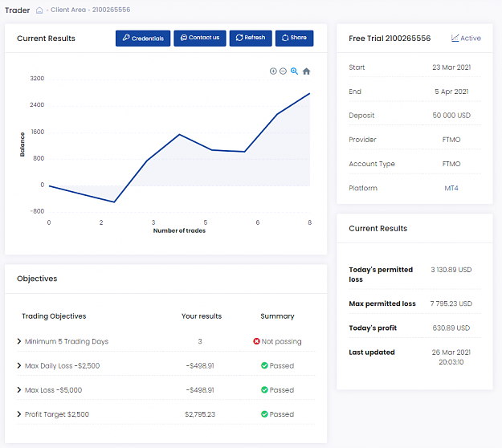502x448 pixels.
Task: Select the chart magnifier selection zoom tool
Action: 294,71
